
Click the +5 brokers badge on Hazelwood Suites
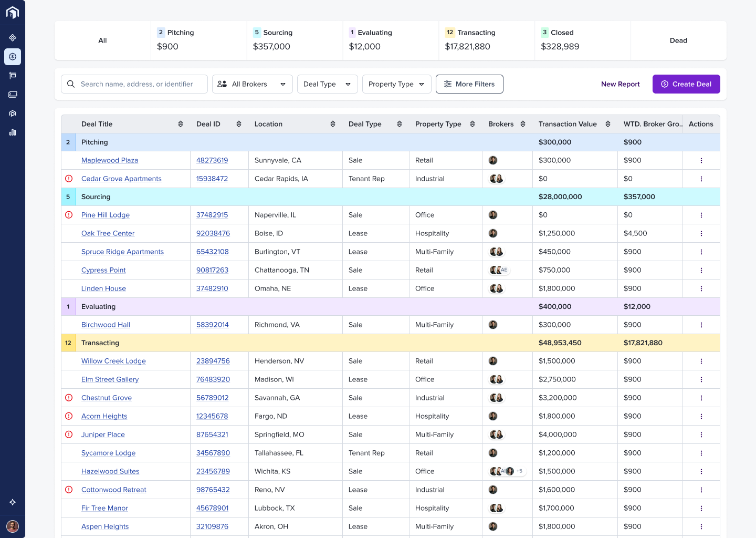point(519,471)
